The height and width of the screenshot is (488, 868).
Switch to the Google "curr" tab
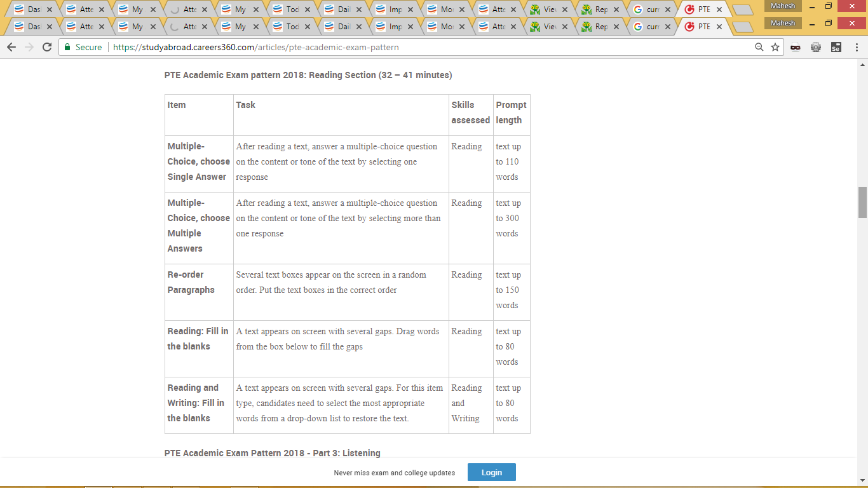651,27
